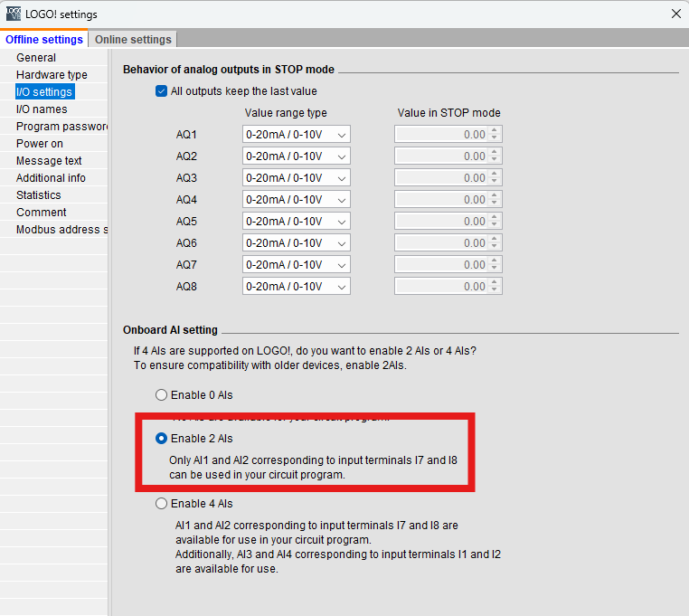
Task: Open the General settings page
Action: 36,58
